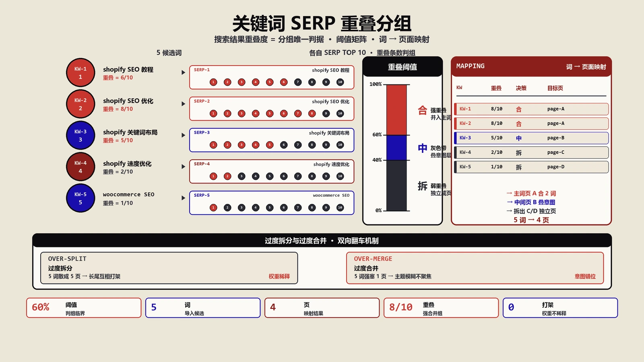Image resolution: width=644 pixels, height=362 pixels.
Task: Click the arrow after shopify SEO 优化
Action: (183, 104)
